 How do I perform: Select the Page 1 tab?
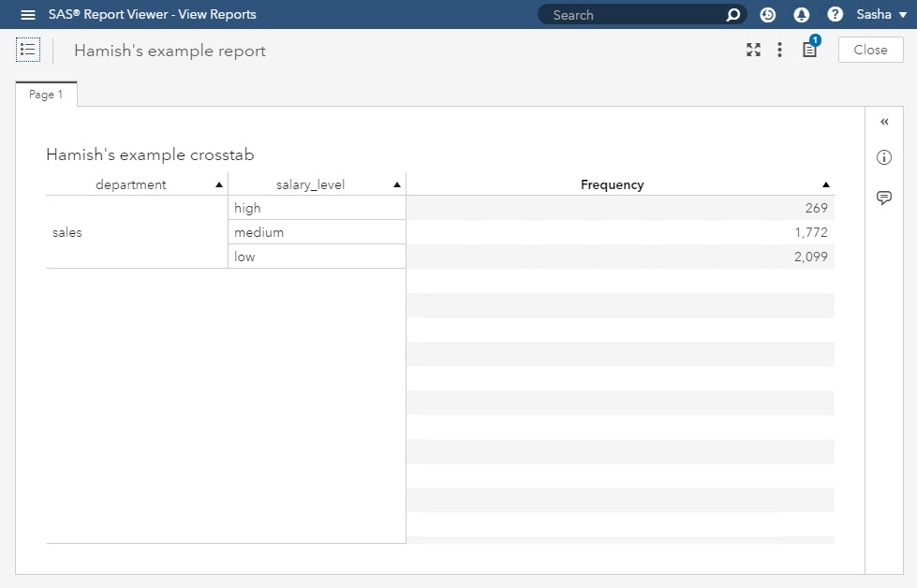(x=46, y=95)
